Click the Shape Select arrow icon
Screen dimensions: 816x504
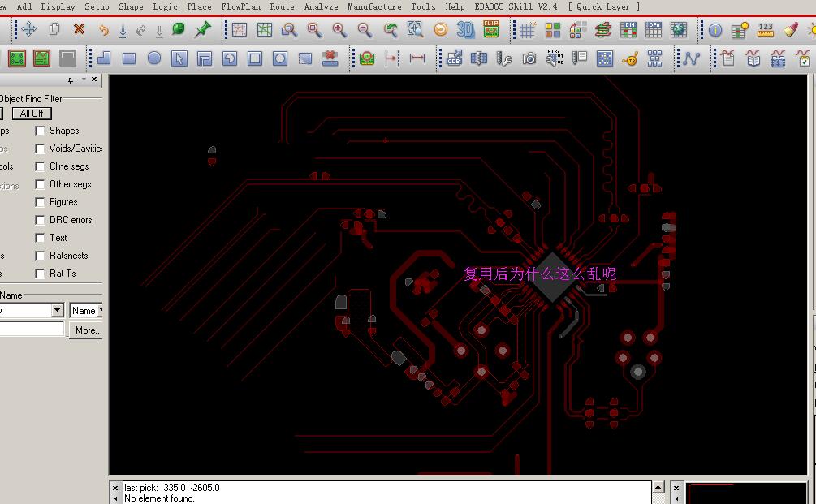point(179,58)
